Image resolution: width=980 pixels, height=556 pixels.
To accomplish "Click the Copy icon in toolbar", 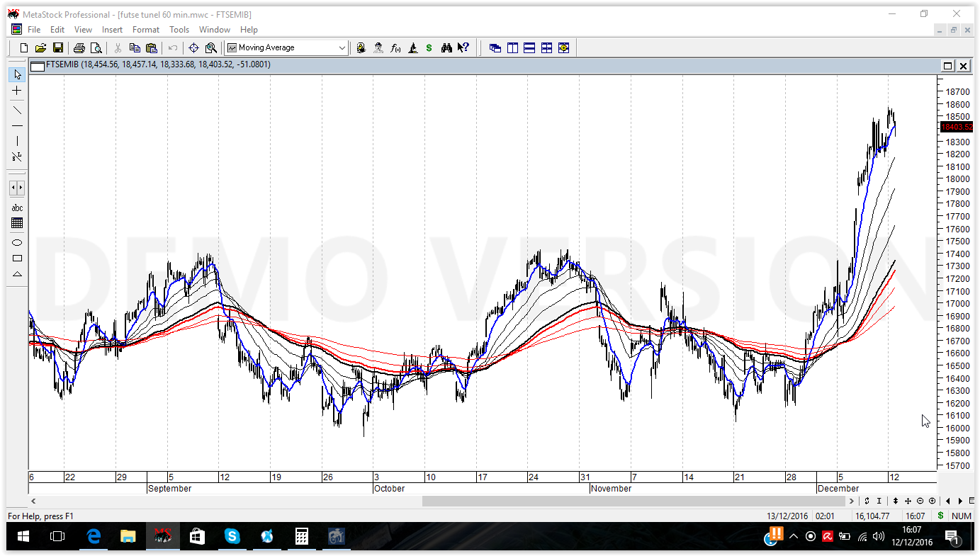I will point(135,47).
